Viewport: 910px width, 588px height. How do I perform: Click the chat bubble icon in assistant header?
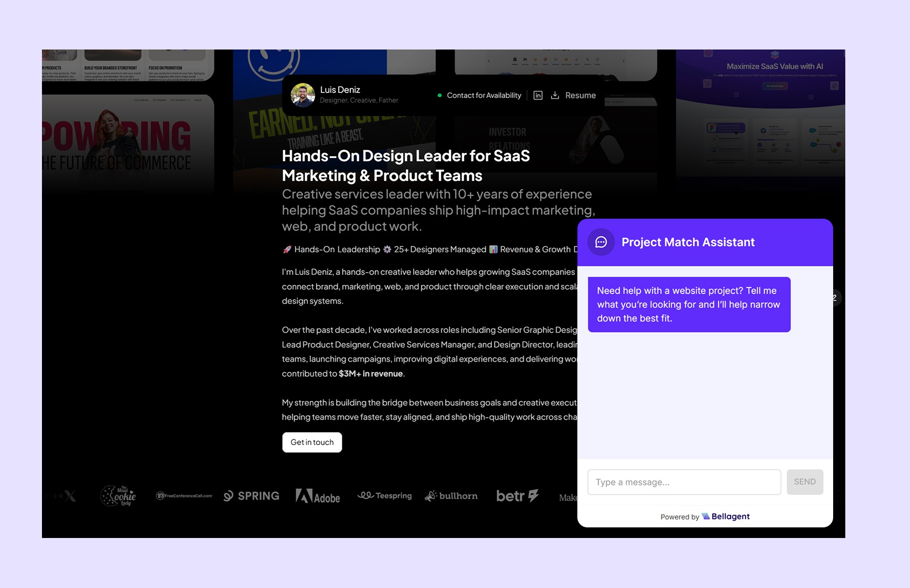[601, 242]
